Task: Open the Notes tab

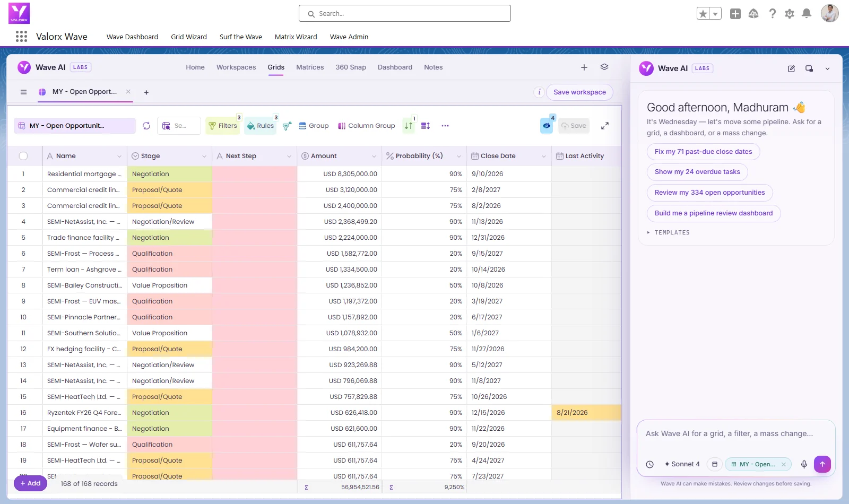Action: click(x=434, y=67)
